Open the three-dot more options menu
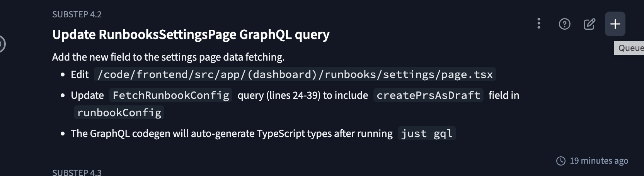644x176 pixels. tap(538, 24)
